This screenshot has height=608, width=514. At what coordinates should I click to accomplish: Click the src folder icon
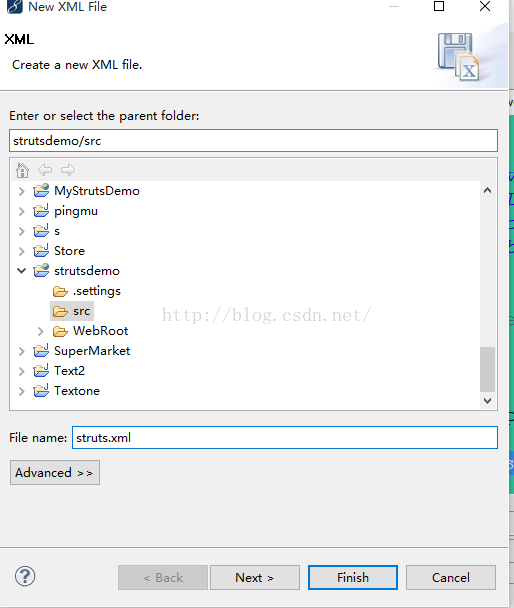tap(60, 311)
